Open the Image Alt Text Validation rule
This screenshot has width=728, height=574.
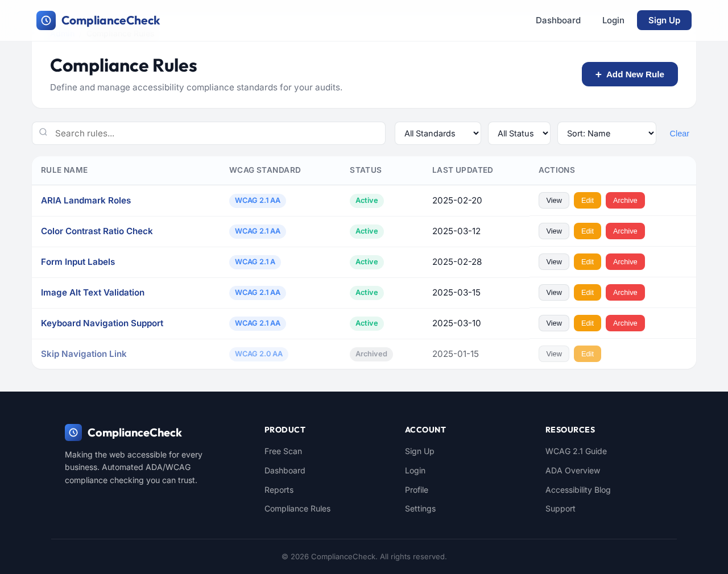tap(93, 293)
